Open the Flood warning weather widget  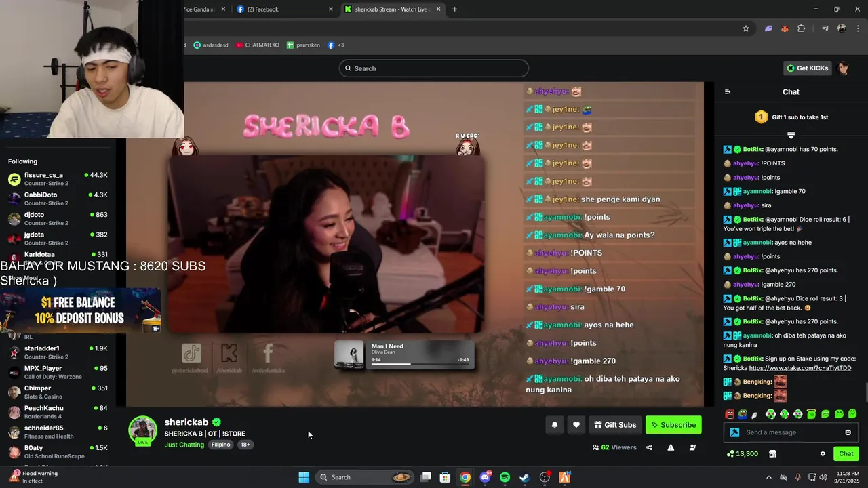coord(34,477)
